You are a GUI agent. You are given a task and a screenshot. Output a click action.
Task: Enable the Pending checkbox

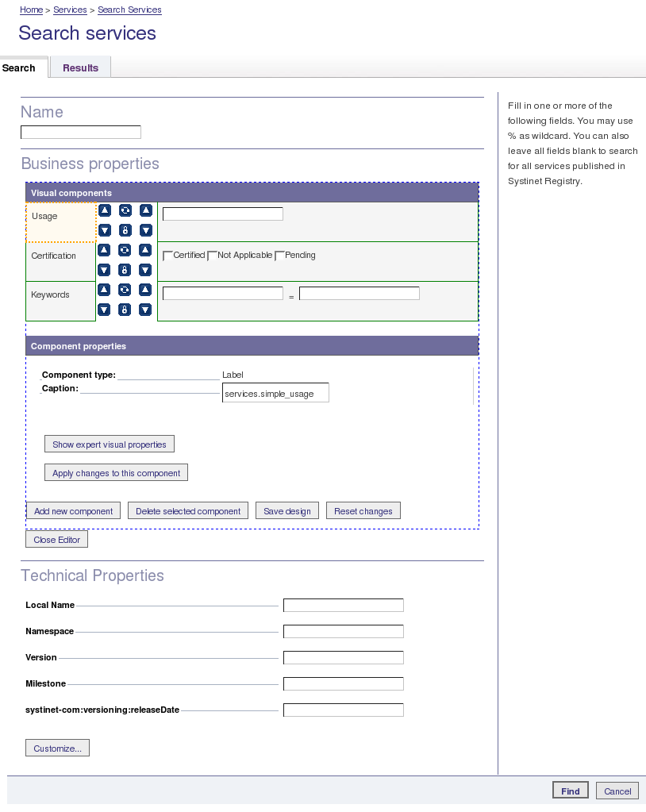(279, 256)
